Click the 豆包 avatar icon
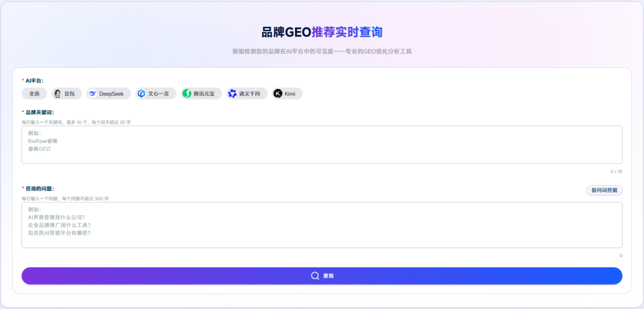Screen dimensions: 644x309 point(57,93)
